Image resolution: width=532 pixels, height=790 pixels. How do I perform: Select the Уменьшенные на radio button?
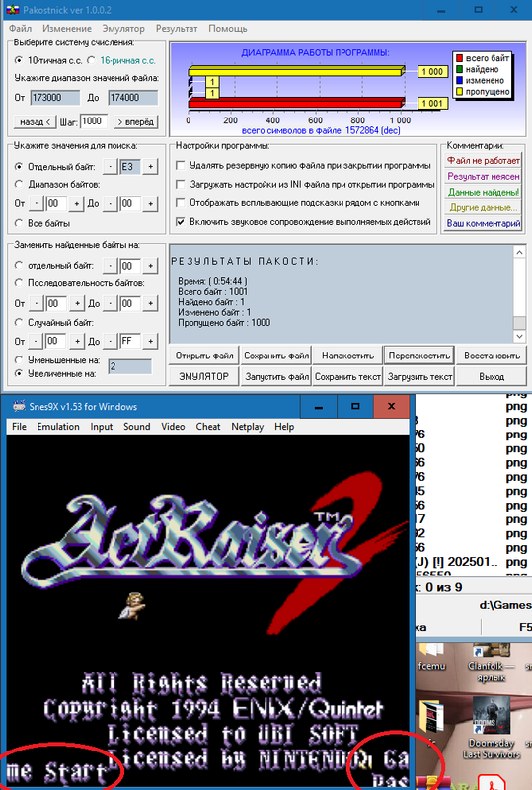19,360
